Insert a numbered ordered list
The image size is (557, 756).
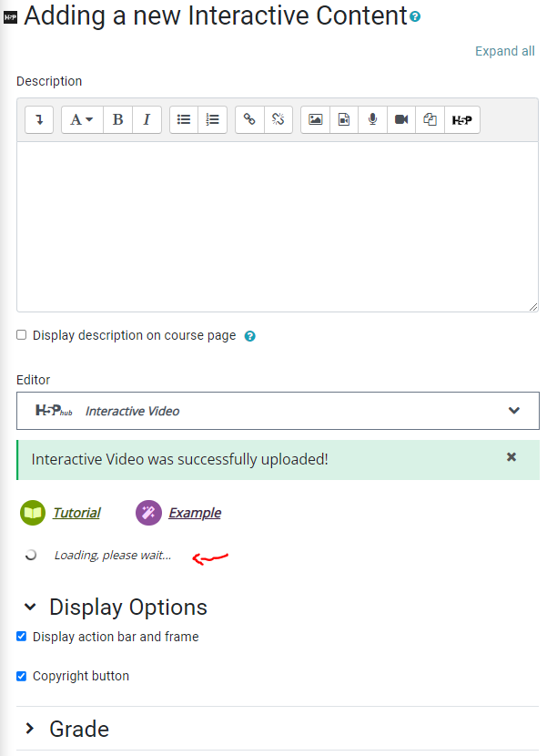212,119
